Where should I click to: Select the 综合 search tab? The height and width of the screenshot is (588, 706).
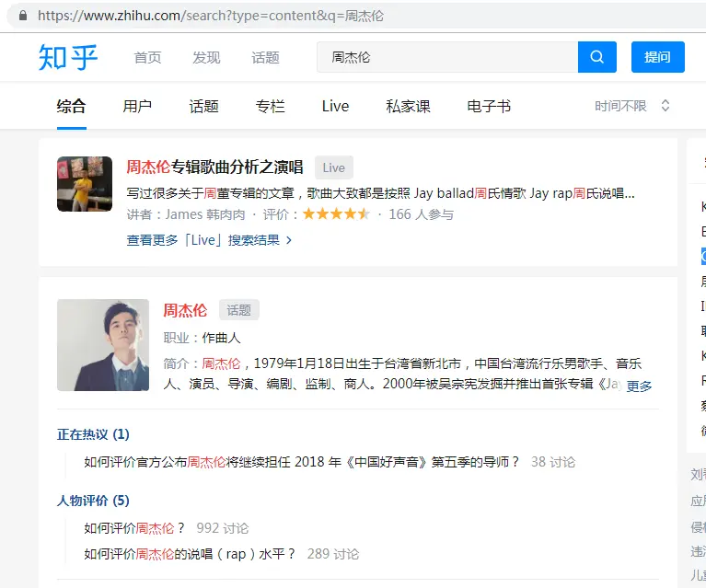pos(71,106)
